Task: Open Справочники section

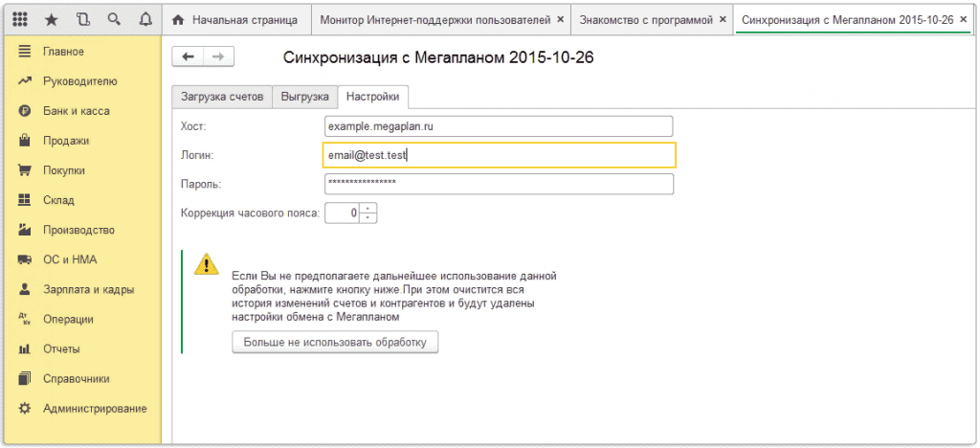Action: [77, 379]
